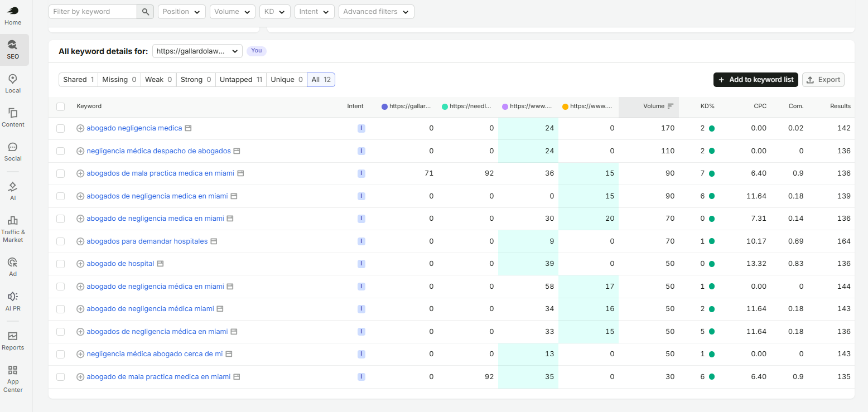This screenshot has width=868, height=412.
Task: Select the Weak keywords tab
Action: click(158, 80)
